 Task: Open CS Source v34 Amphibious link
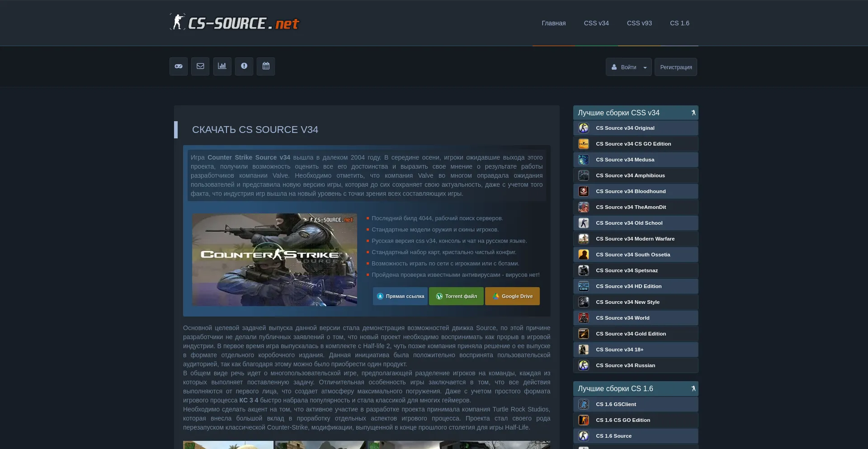[x=630, y=175]
